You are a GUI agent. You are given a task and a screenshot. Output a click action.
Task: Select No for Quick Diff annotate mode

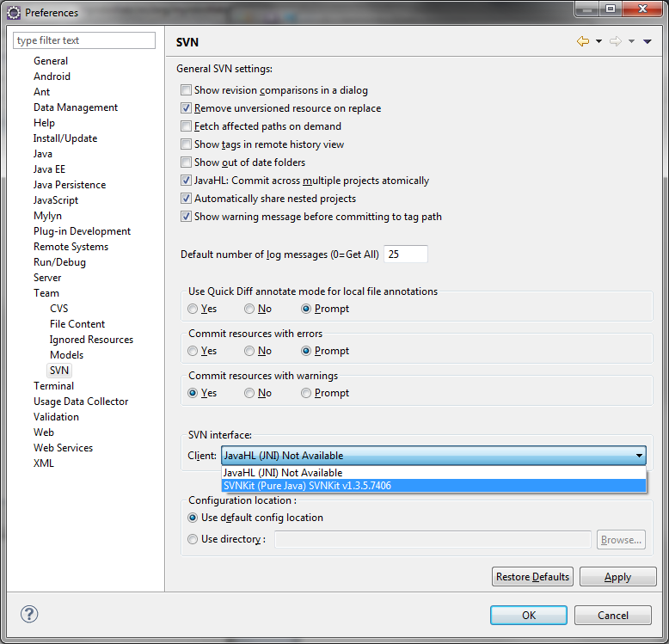[x=249, y=309]
